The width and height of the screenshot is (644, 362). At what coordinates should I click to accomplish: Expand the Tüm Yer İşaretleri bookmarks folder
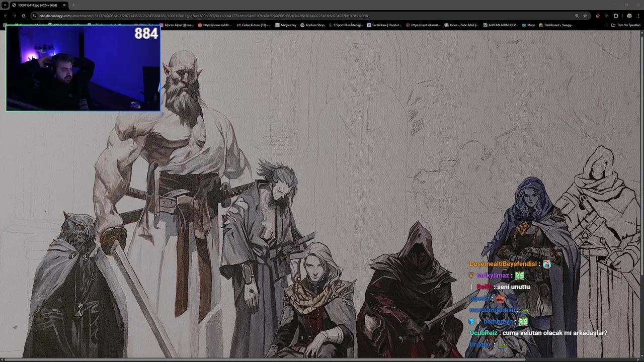625,25
